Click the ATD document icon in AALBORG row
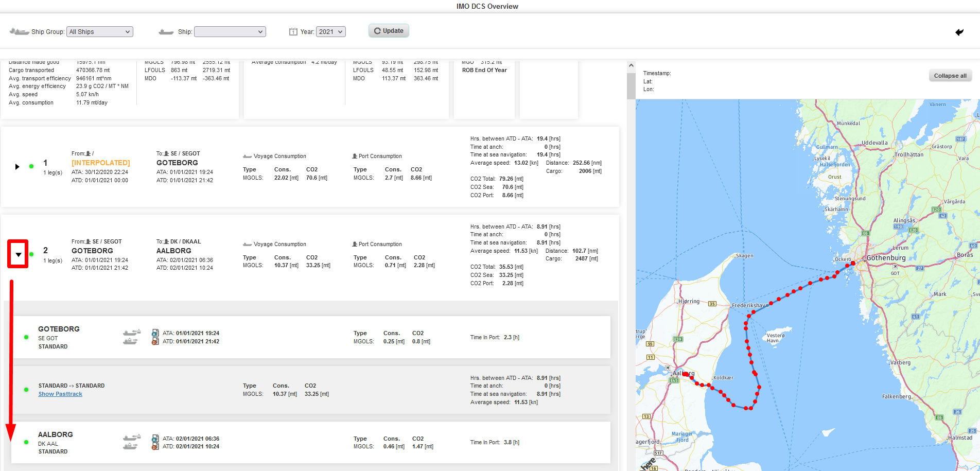This screenshot has width=980, height=471. pyautogui.click(x=155, y=446)
